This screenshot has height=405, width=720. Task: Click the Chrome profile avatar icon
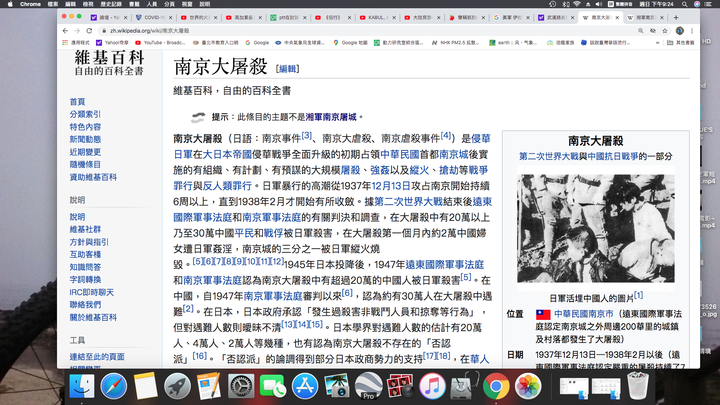[680, 31]
